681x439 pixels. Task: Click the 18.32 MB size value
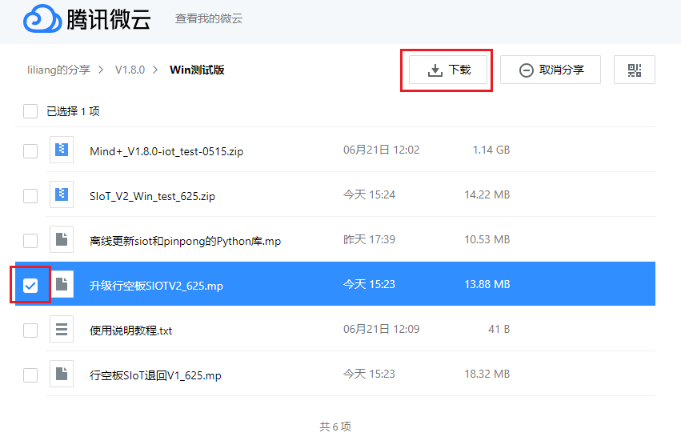point(487,374)
